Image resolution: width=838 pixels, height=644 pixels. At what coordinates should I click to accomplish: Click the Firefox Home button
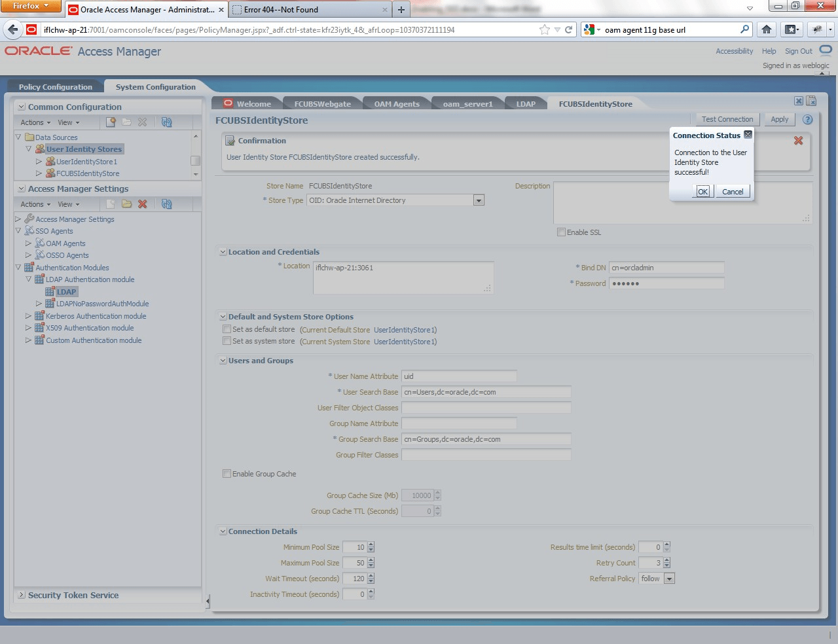[767, 29]
